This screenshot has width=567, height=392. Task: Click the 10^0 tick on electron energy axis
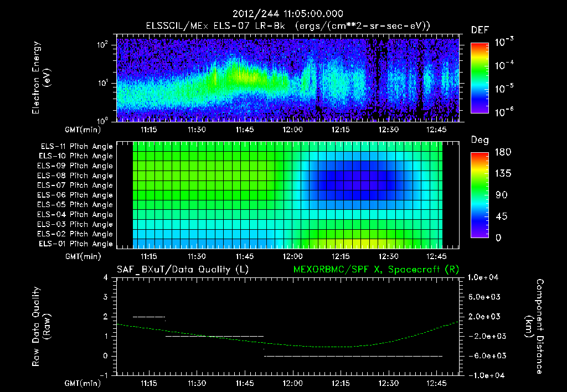point(102,121)
